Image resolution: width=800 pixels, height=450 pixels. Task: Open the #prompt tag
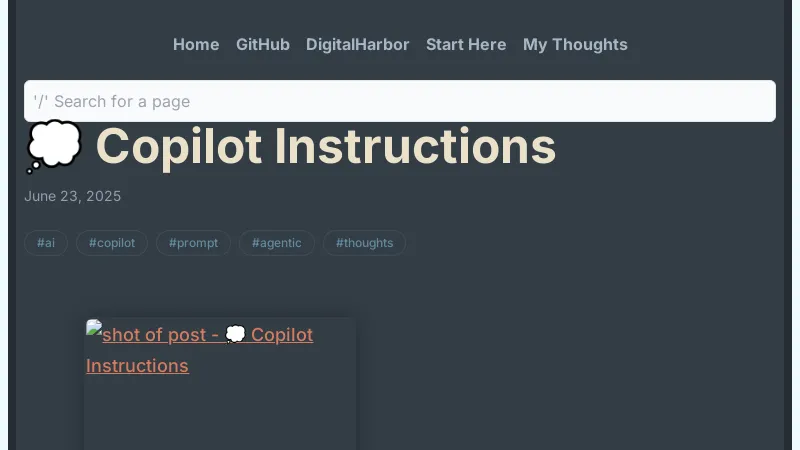(193, 243)
